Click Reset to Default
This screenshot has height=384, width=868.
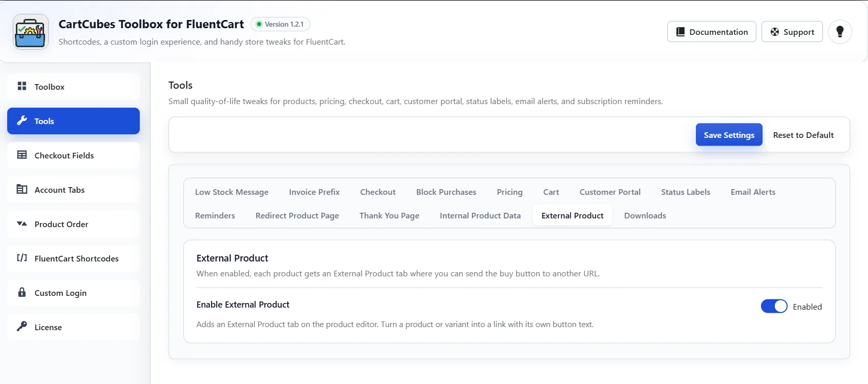click(803, 135)
